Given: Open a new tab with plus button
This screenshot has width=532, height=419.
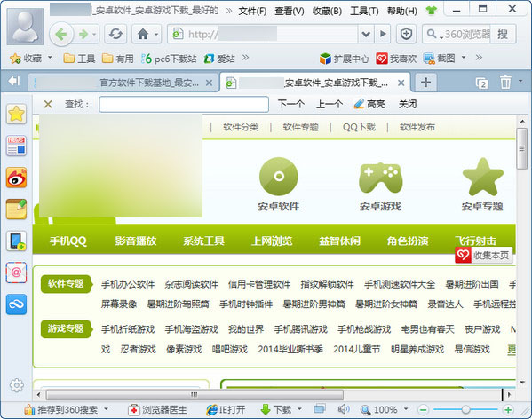Looking at the screenshot, I should (x=425, y=83).
